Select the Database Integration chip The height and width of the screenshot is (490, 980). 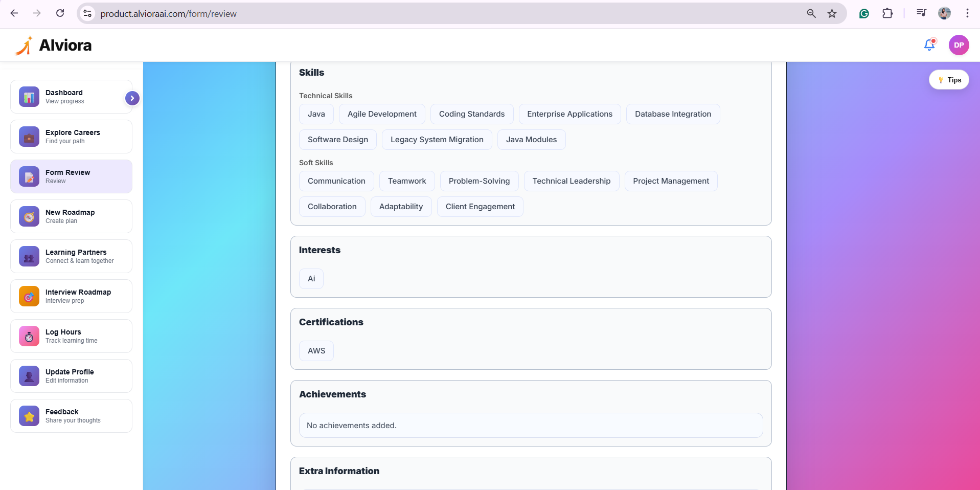tap(673, 114)
